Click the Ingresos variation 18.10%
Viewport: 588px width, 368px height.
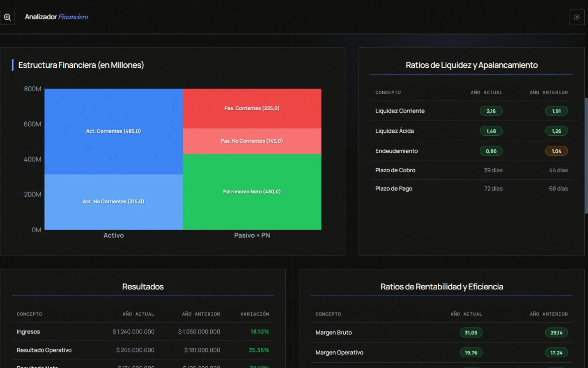click(260, 332)
